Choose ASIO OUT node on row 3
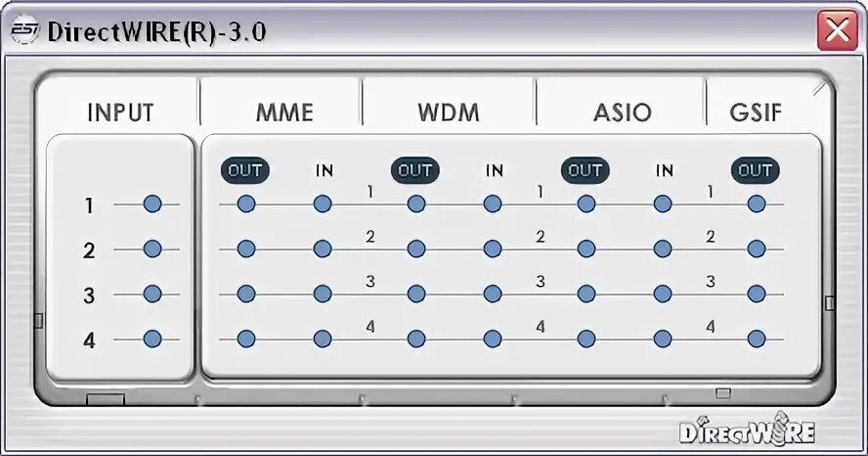 (586, 294)
